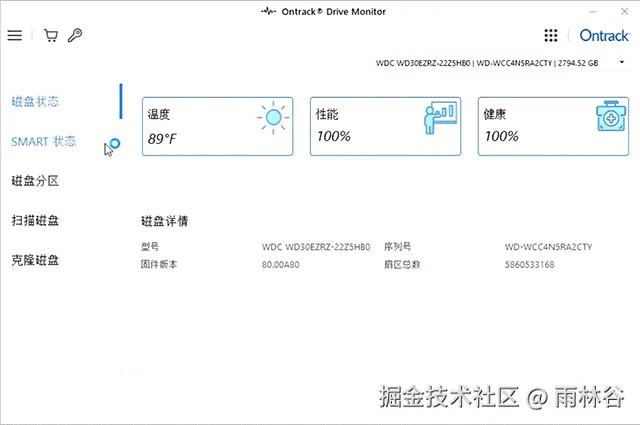Screen dimensions: 640x425
Task: Click the sun temperature icon
Action: [273, 118]
